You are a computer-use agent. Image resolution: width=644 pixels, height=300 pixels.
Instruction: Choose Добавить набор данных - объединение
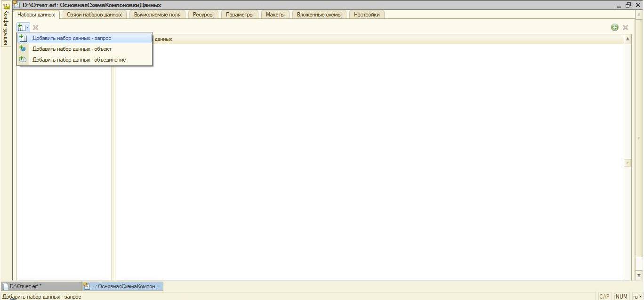[x=79, y=60]
